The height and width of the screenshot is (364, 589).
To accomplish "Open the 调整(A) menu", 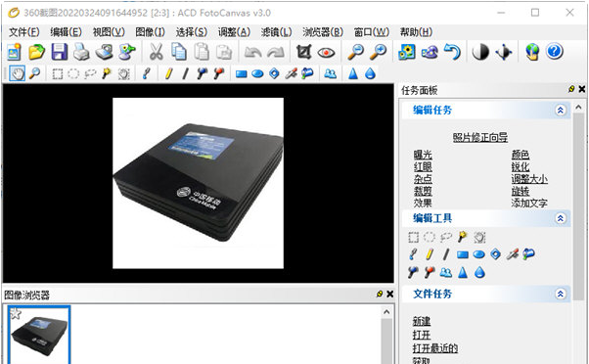I will coord(234,32).
